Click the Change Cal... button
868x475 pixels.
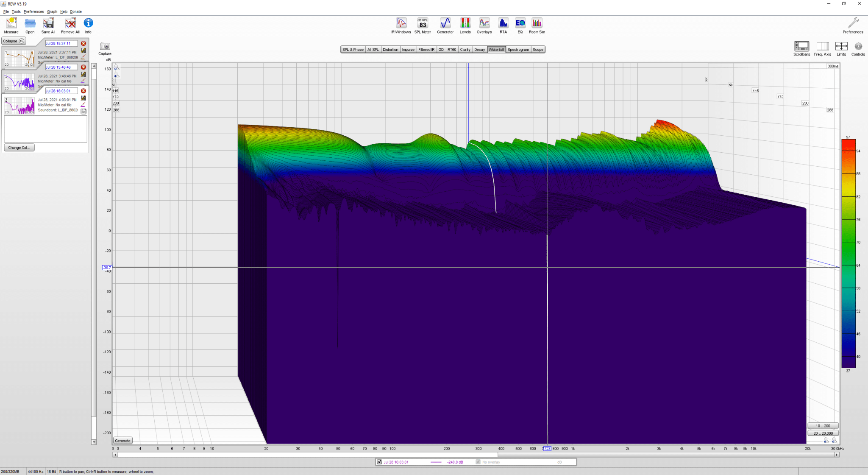[19, 148]
